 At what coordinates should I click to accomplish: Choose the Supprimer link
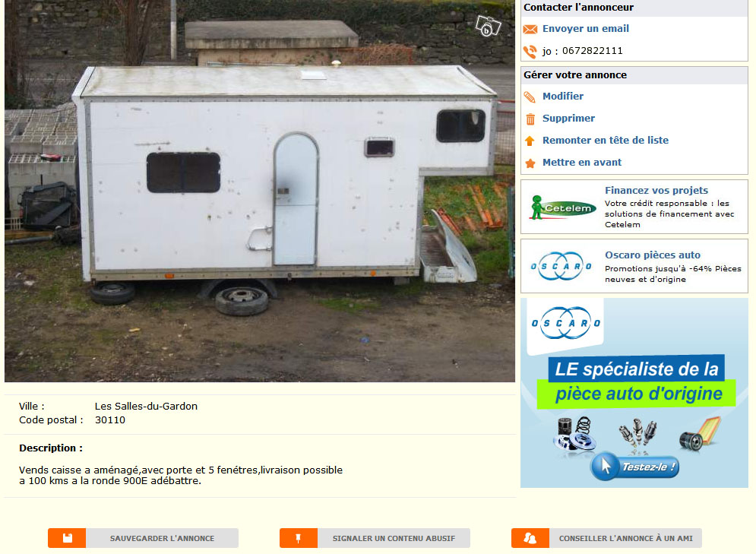click(568, 118)
